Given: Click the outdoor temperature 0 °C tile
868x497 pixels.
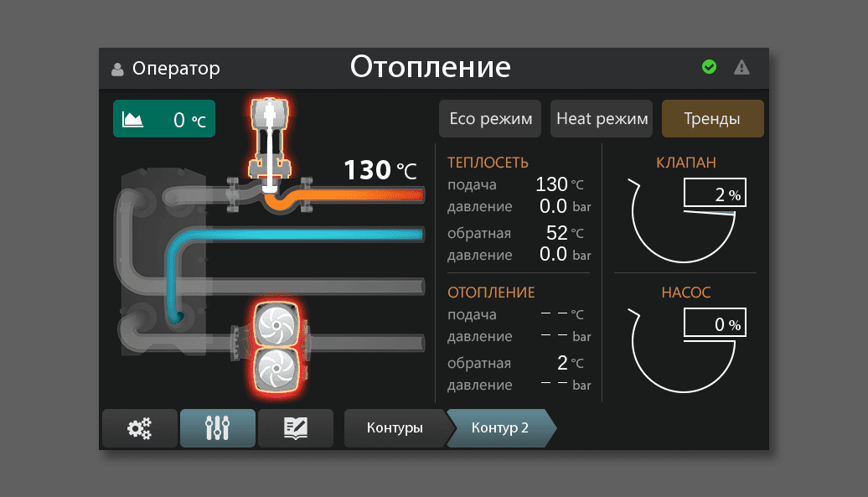Looking at the screenshot, I should tap(164, 118).
